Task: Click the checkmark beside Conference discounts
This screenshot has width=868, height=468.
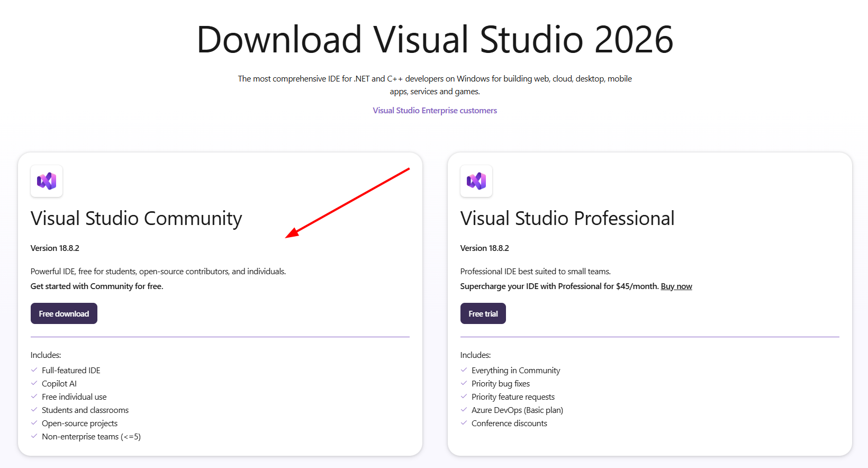Action: coord(464,423)
